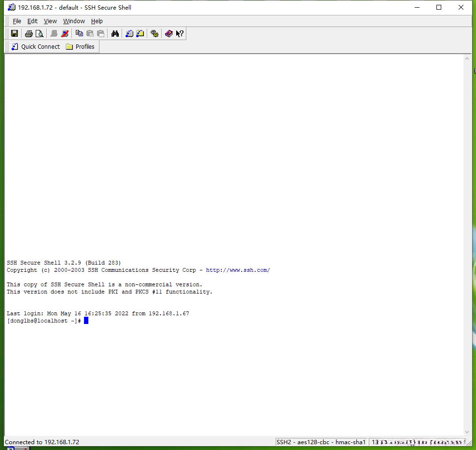Click 'SSH Secure Shell 3.2.9 (Build 283)' line
This screenshot has width=476, height=450.
coord(64,263)
